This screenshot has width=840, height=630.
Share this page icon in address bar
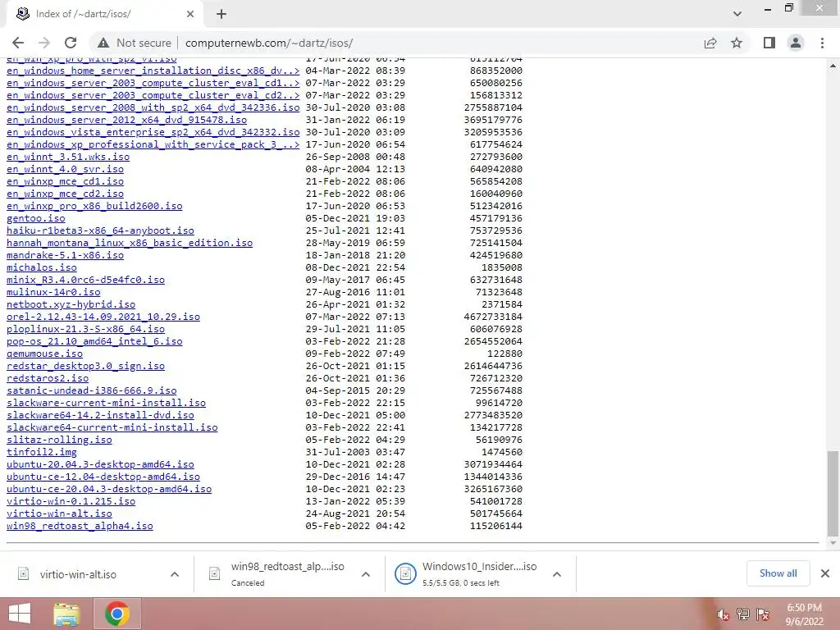[x=710, y=43]
